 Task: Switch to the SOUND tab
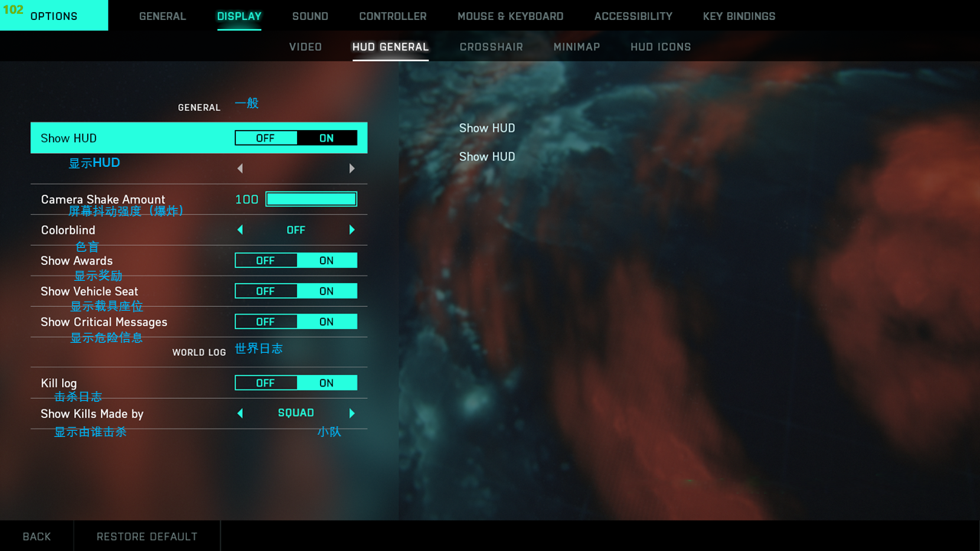click(x=310, y=16)
